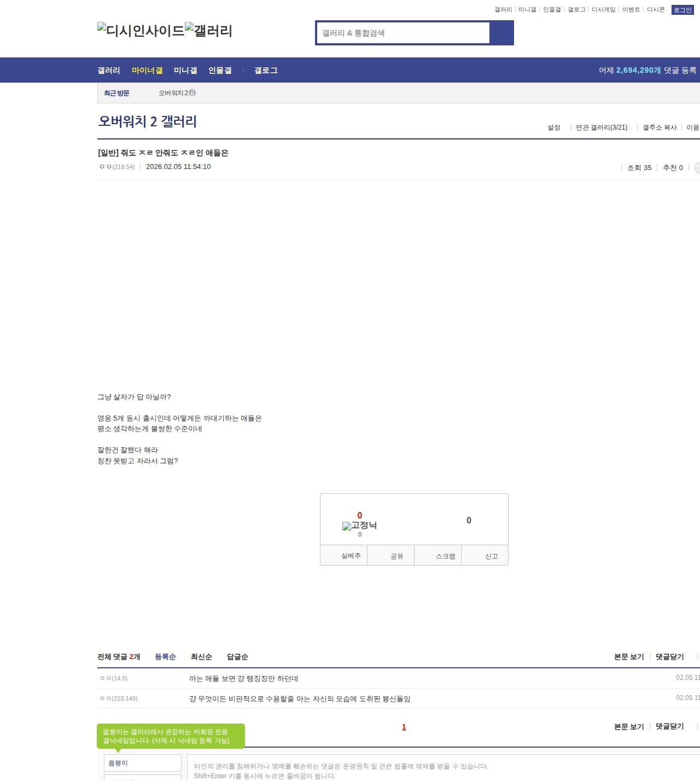
Task: Focus the 갤러리 & 통합검색 search field
Action: (x=403, y=33)
